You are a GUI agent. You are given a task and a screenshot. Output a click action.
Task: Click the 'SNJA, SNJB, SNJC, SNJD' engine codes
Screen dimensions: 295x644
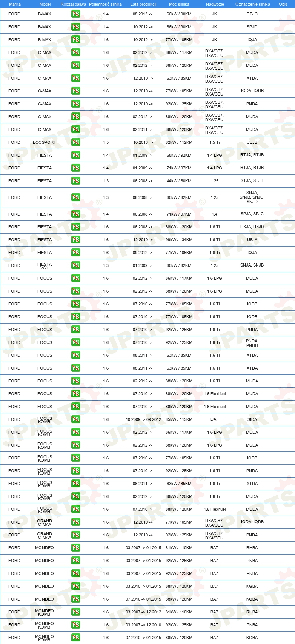tap(252, 197)
